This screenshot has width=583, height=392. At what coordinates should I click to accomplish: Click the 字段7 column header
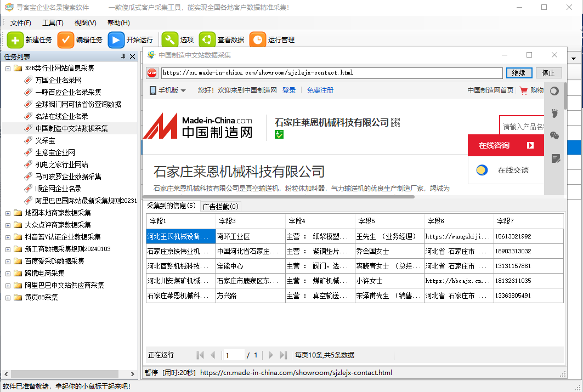[x=528, y=221]
